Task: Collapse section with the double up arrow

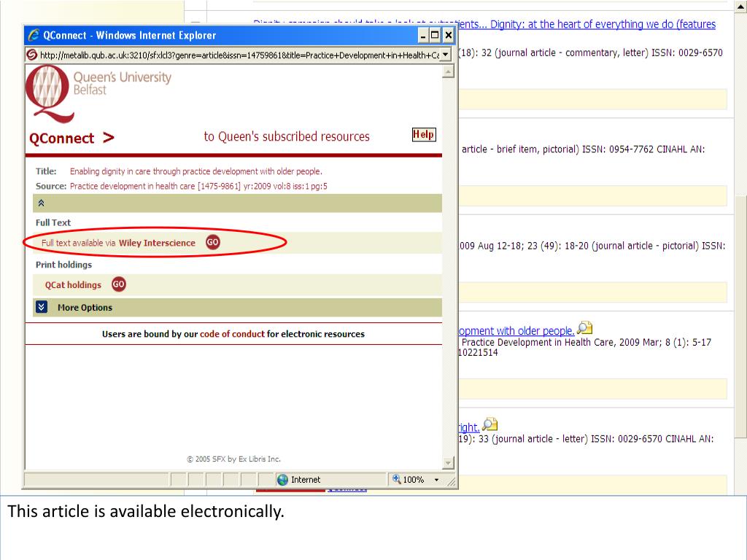Action: [42, 203]
